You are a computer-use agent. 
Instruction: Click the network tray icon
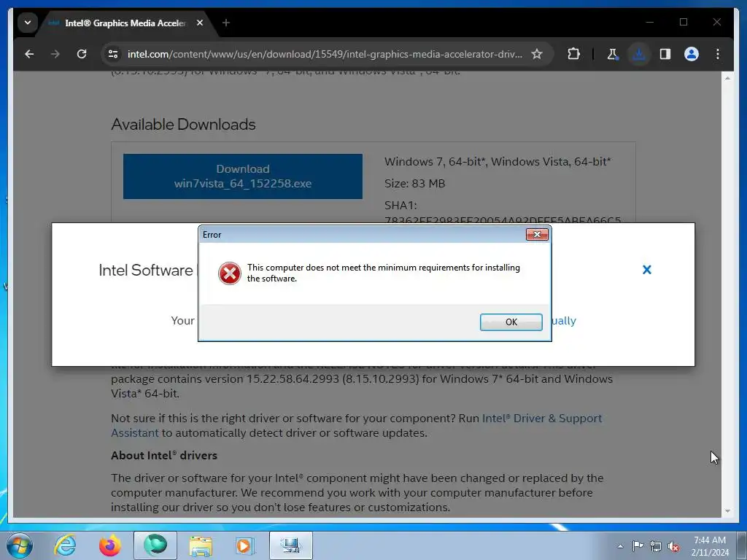click(x=656, y=546)
